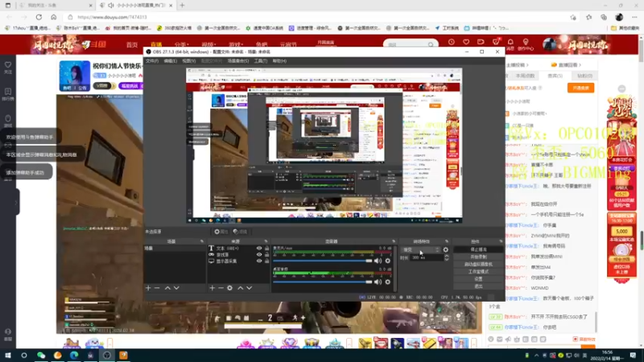Select the scene entry in Scenes list
Viewport: 644px width, 362px height.
coord(175,249)
